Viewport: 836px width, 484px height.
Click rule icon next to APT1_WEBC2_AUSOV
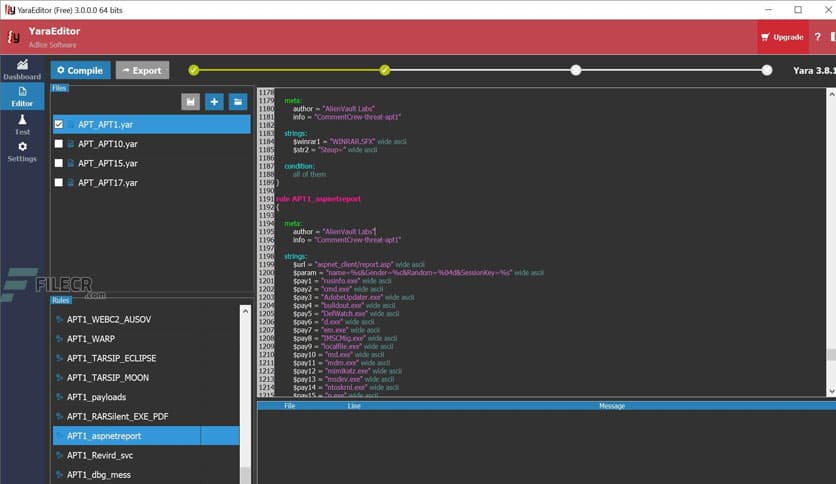click(60, 319)
